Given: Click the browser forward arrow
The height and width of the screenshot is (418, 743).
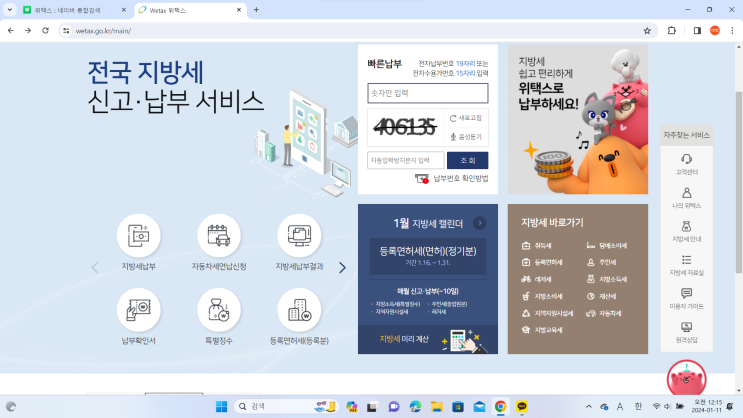Looking at the screenshot, I should pos(28,30).
